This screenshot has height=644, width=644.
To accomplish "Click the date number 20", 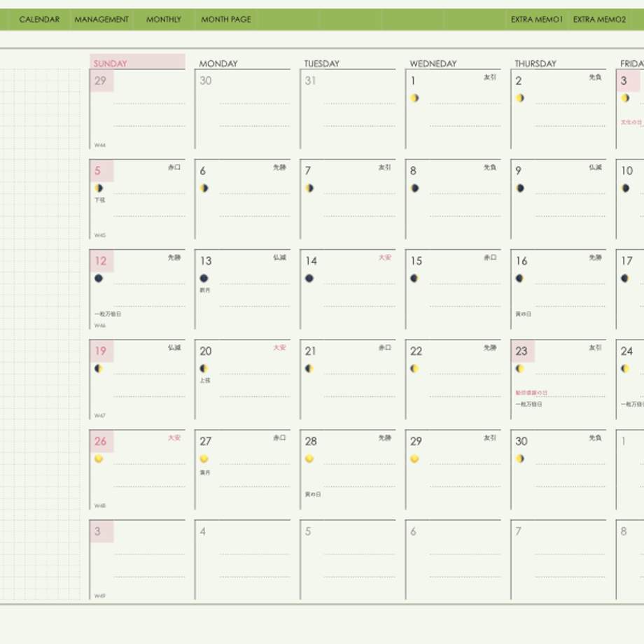I will point(206,351).
